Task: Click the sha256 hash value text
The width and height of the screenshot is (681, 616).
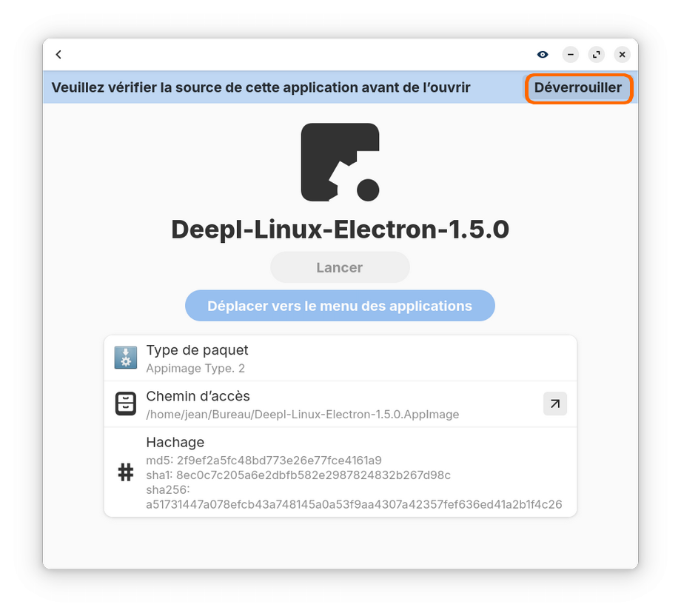Action: click(354, 504)
